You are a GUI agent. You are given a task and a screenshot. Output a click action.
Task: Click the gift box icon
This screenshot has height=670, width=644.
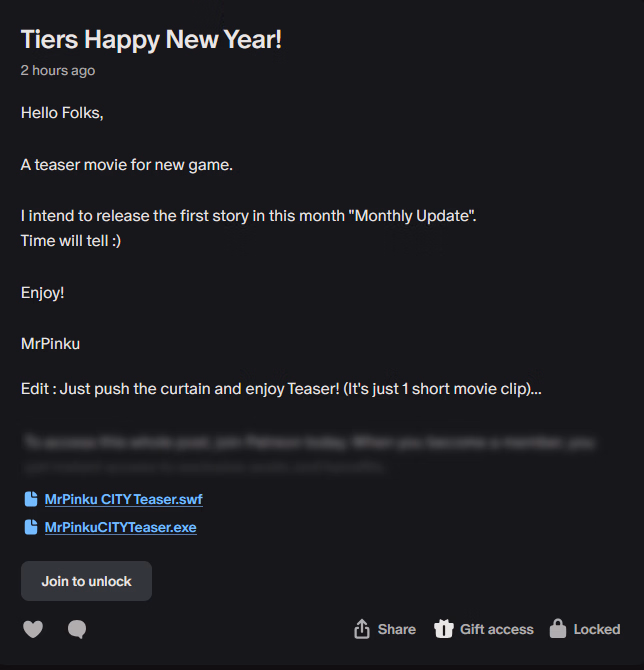coord(444,629)
